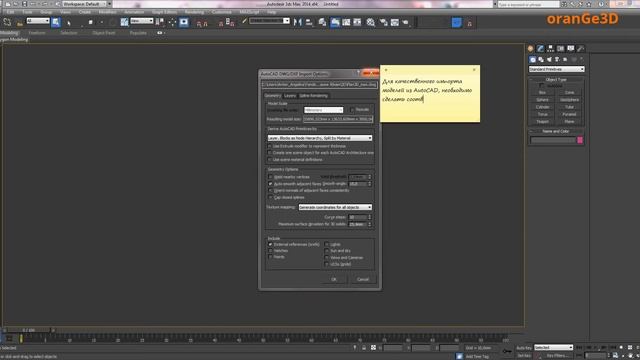Check Orient normals of adjacent faces consistently

click(x=270, y=191)
